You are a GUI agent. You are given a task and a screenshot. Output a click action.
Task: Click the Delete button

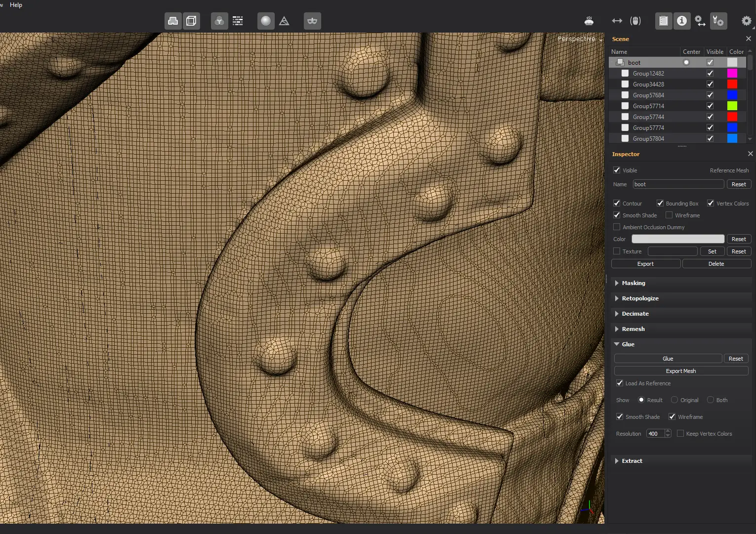pos(716,264)
